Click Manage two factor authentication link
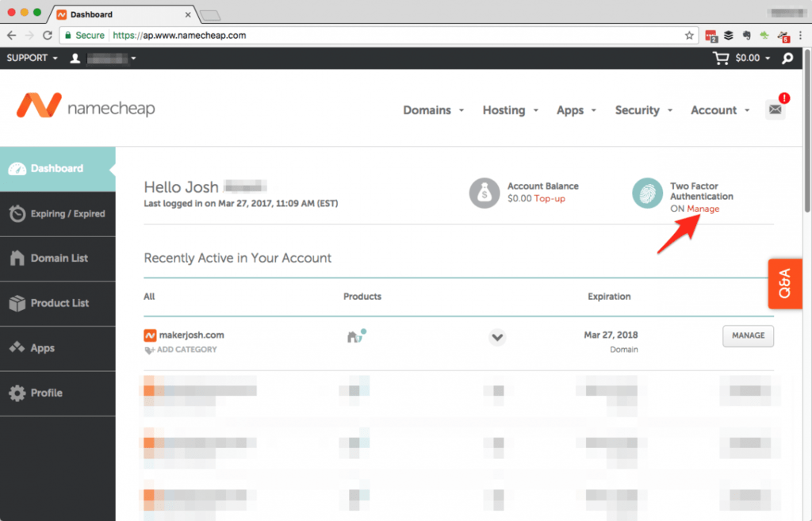Screen dimensions: 812x521 703,209
